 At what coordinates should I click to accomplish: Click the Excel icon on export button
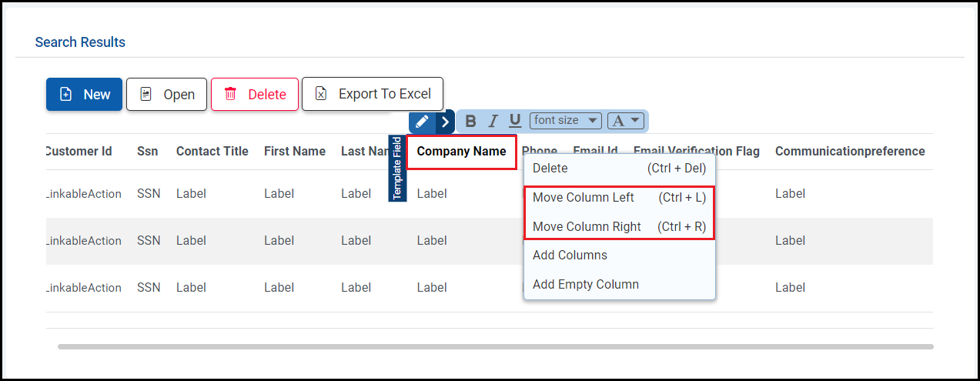[322, 94]
